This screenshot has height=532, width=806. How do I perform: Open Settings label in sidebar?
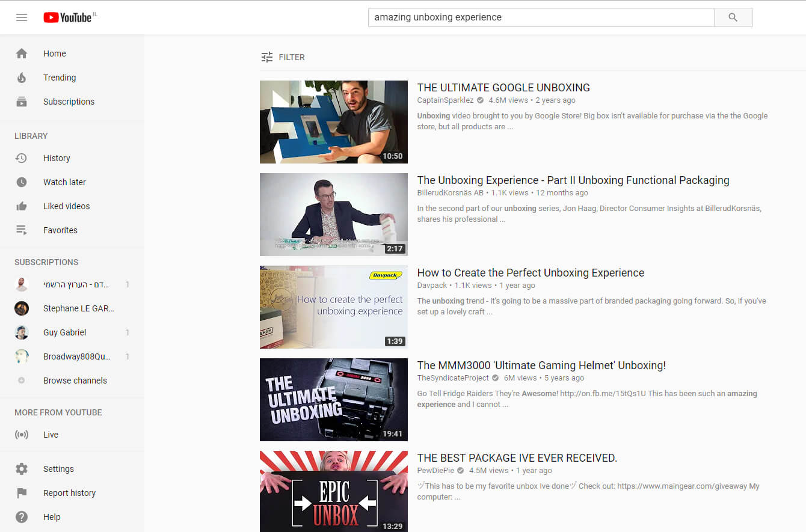[58, 469]
